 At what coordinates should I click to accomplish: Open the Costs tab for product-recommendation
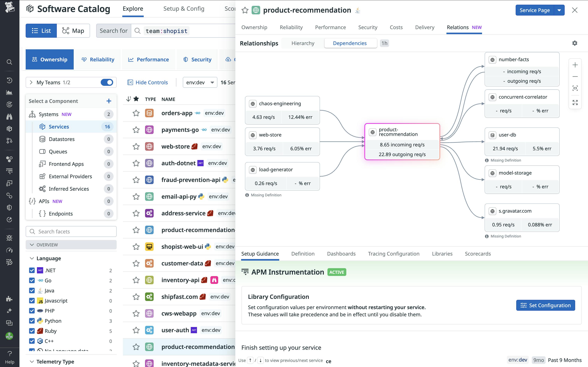396,27
